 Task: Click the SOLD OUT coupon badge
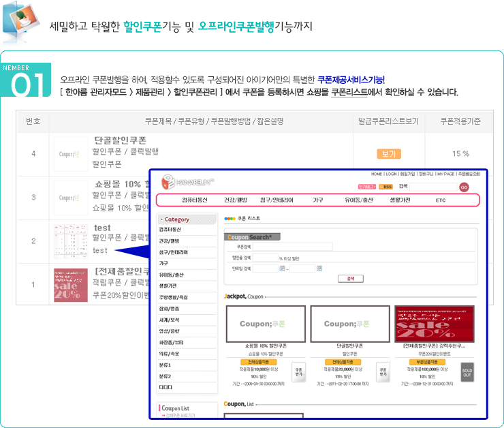pyautogui.click(x=467, y=372)
